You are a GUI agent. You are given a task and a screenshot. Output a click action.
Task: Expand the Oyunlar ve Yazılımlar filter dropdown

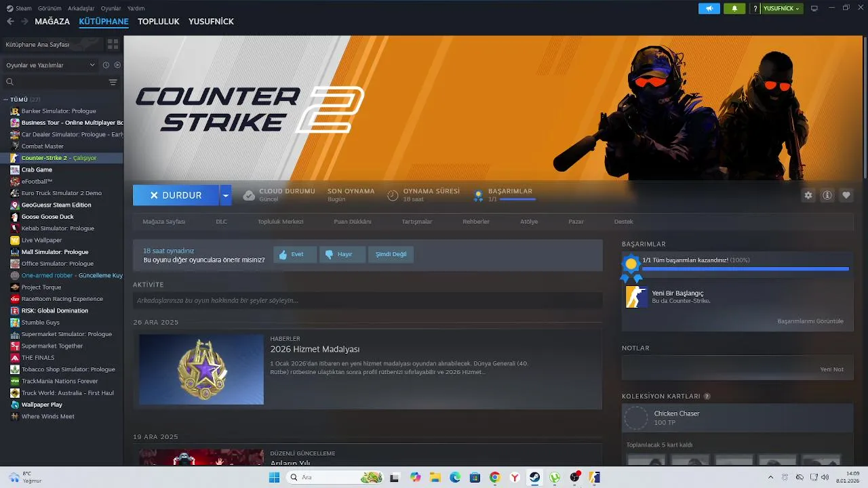(50, 65)
